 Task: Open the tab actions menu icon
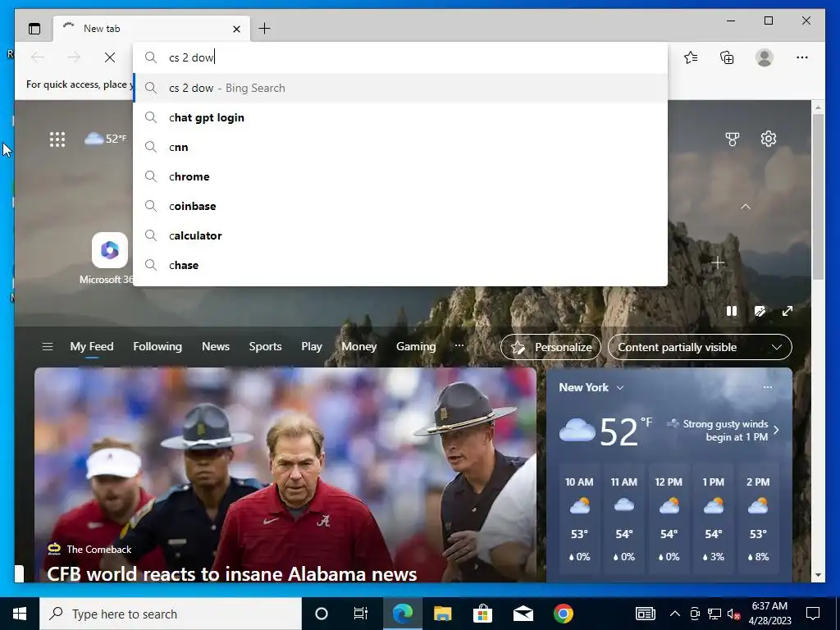click(34, 29)
